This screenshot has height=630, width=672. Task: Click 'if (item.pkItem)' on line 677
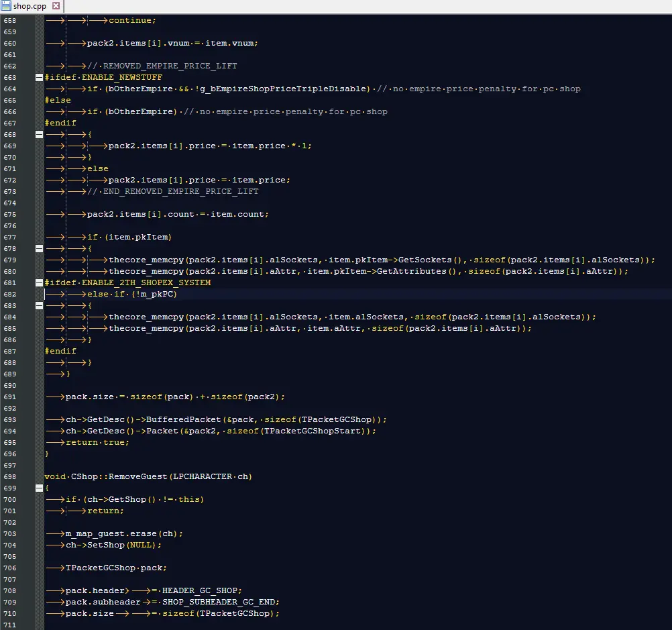129,237
